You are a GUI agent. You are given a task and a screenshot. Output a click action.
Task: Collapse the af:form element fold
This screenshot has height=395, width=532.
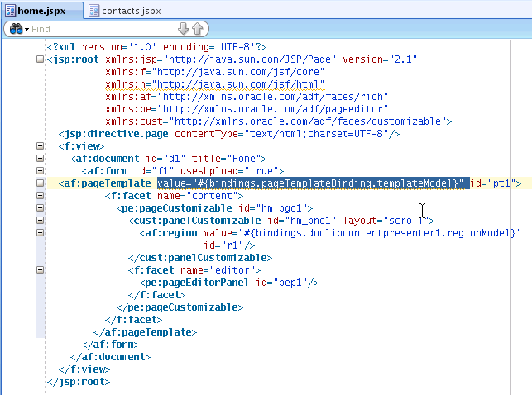coord(40,171)
